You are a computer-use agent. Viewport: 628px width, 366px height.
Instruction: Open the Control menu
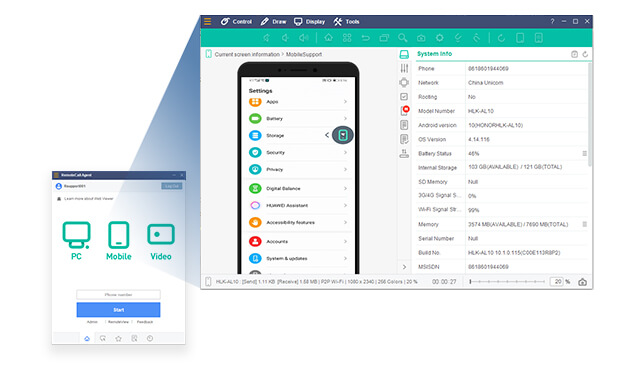[x=236, y=22]
